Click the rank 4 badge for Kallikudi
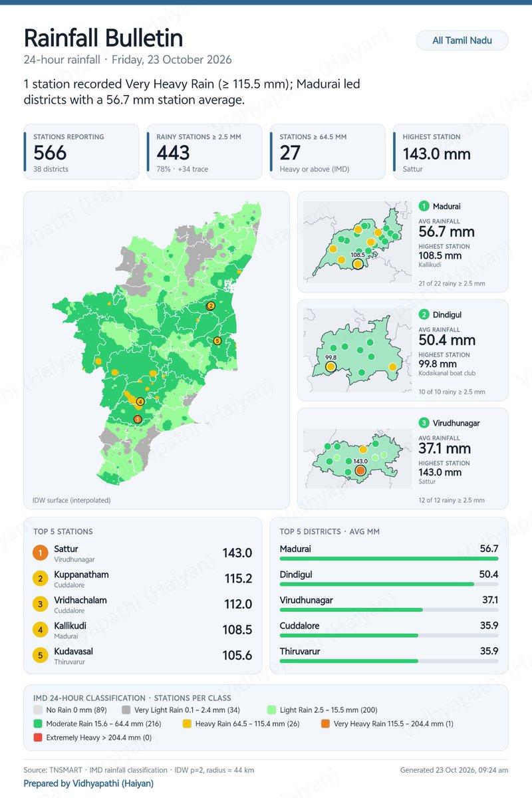 (x=41, y=630)
